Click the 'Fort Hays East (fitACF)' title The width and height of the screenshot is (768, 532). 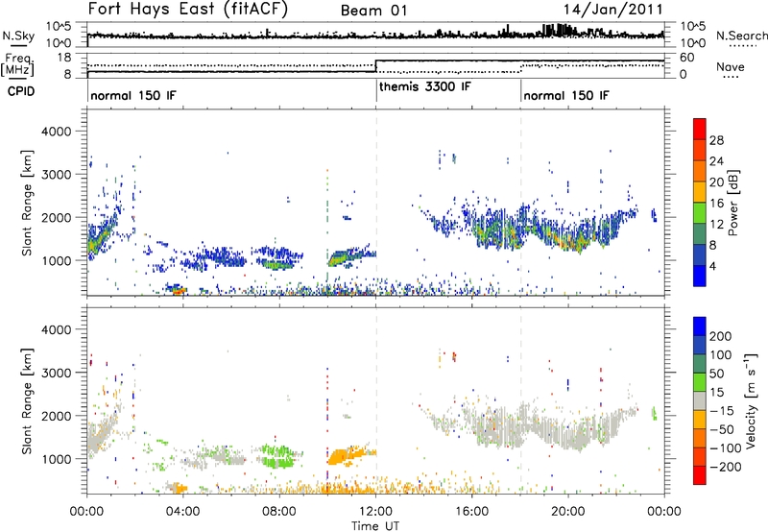point(187,9)
